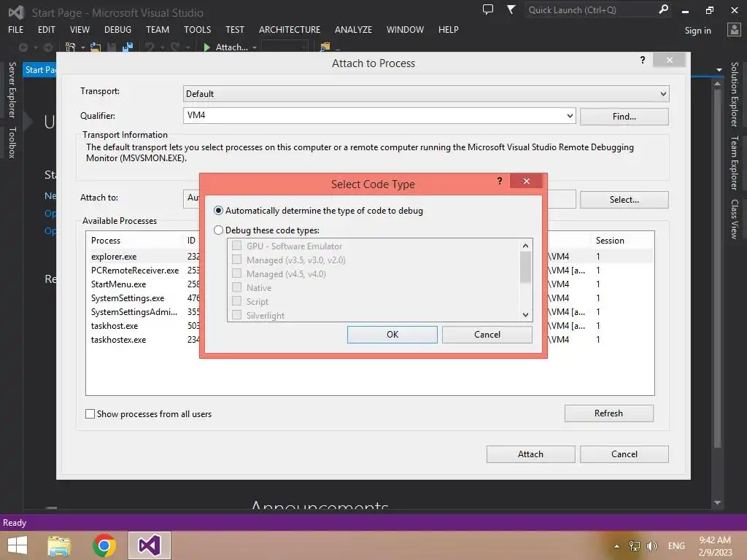The height and width of the screenshot is (560, 747).
Task: Open the notifications flag icon
Action: [x=511, y=9]
